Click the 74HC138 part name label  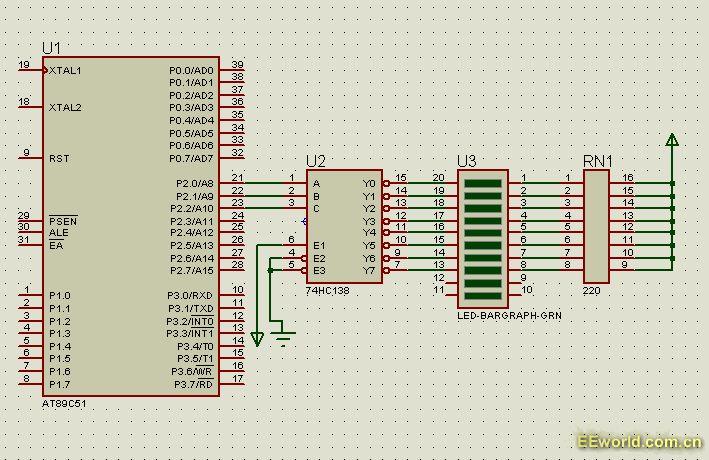pyautogui.click(x=327, y=291)
